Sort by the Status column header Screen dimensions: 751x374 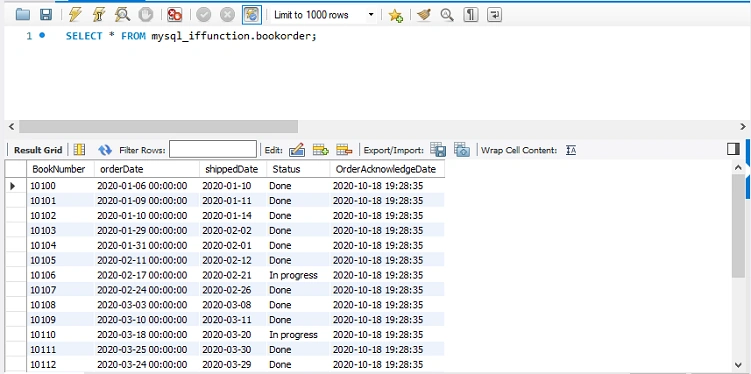(x=298, y=169)
